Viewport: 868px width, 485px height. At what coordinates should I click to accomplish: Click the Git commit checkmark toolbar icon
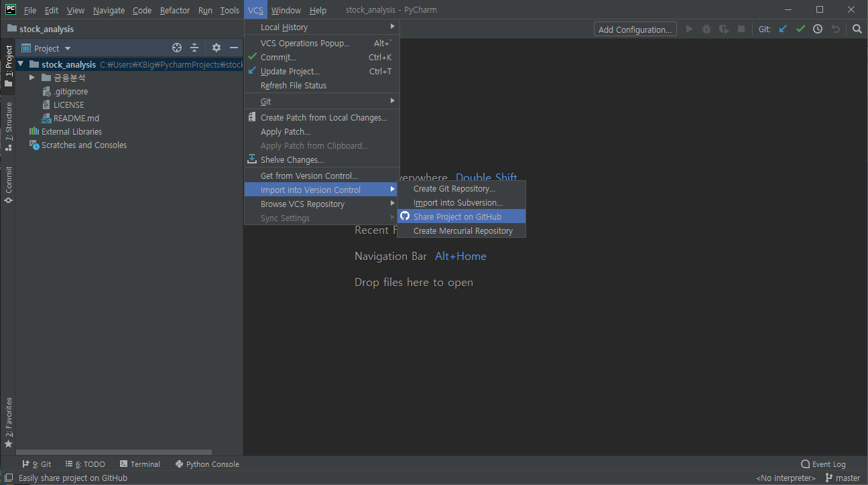point(800,29)
